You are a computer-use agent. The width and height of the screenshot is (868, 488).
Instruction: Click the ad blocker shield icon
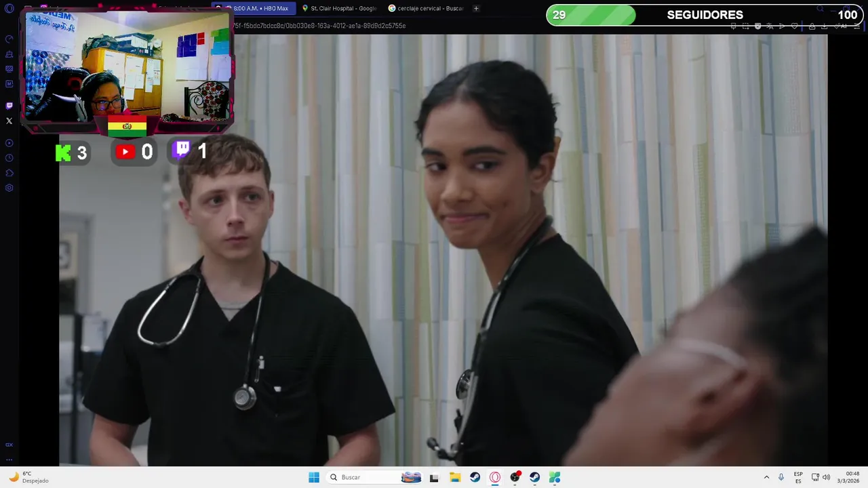coord(758,26)
